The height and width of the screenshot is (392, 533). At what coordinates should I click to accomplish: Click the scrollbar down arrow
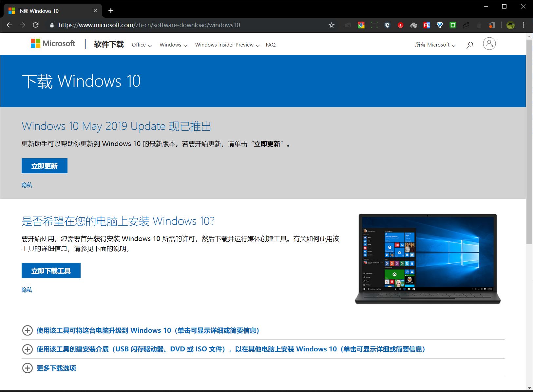point(529,388)
